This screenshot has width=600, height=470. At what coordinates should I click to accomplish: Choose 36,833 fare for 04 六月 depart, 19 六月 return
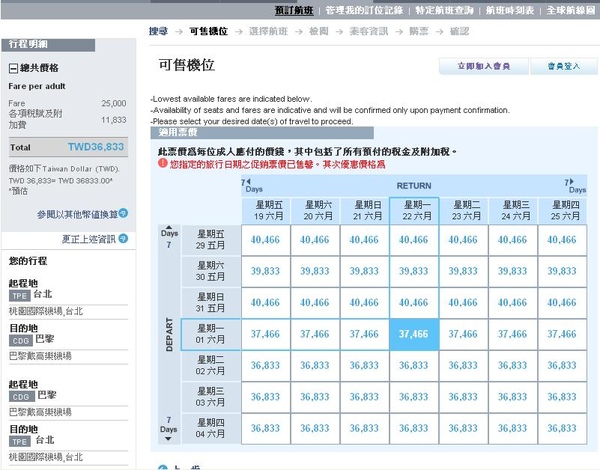(x=266, y=428)
